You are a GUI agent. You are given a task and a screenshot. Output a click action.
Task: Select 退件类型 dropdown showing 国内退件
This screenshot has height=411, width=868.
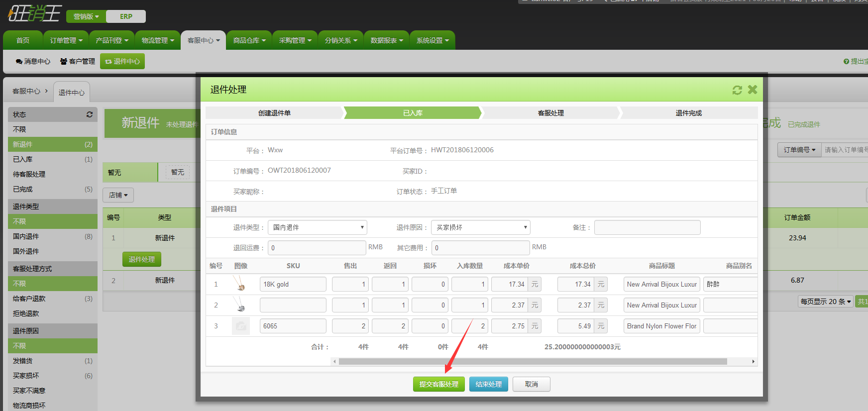[x=318, y=227]
